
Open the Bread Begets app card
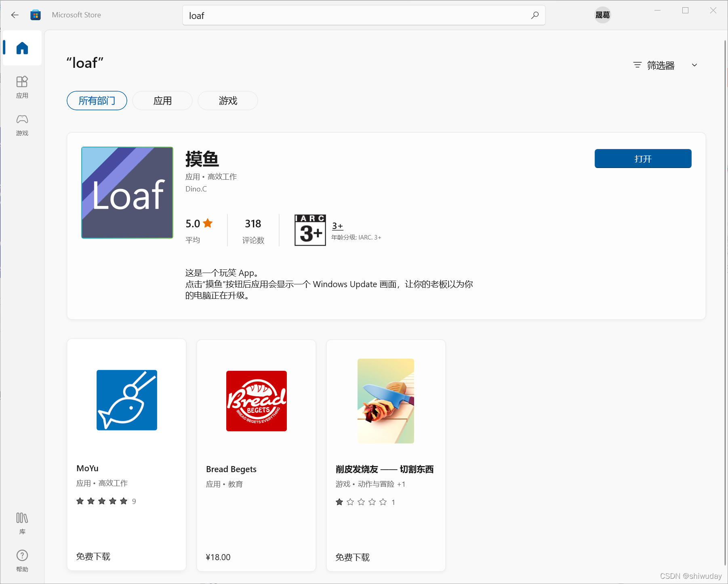click(256, 455)
